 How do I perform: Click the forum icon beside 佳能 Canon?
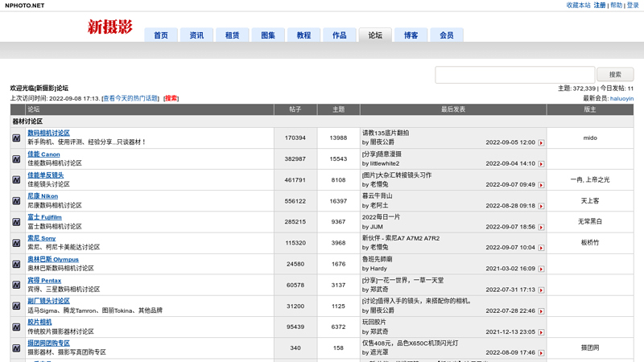[x=16, y=158]
